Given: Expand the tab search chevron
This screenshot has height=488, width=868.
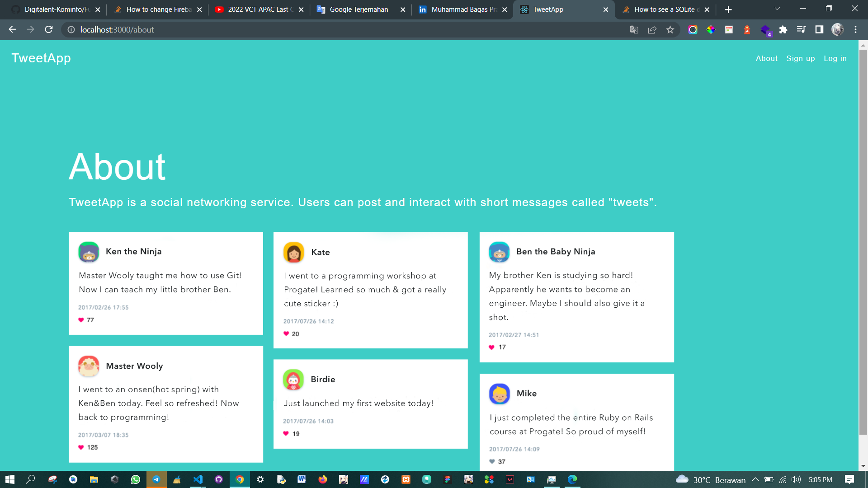Looking at the screenshot, I should (x=777, y=9).
